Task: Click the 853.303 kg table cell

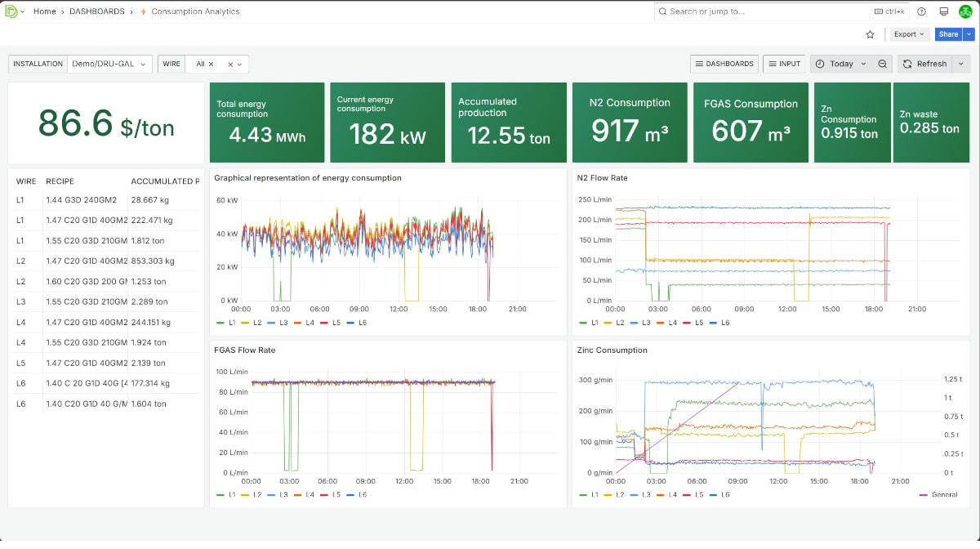Action: [x=153, y=261]
